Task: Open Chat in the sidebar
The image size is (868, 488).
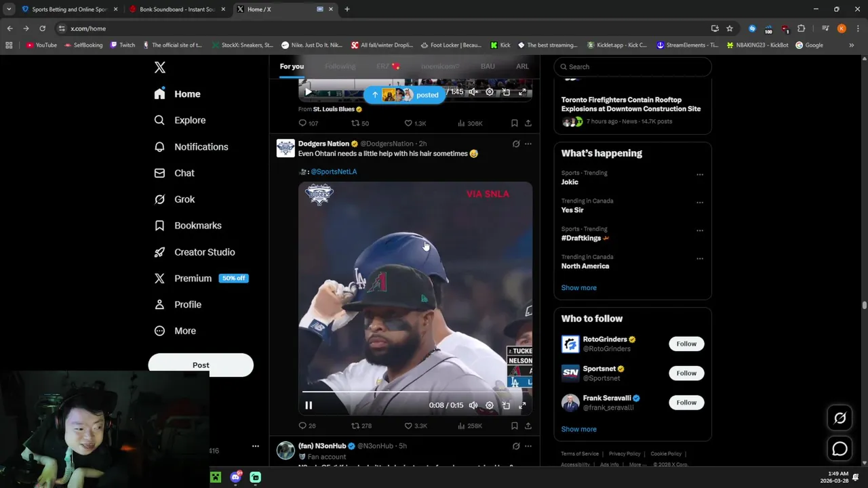Action: coord(174,173)
